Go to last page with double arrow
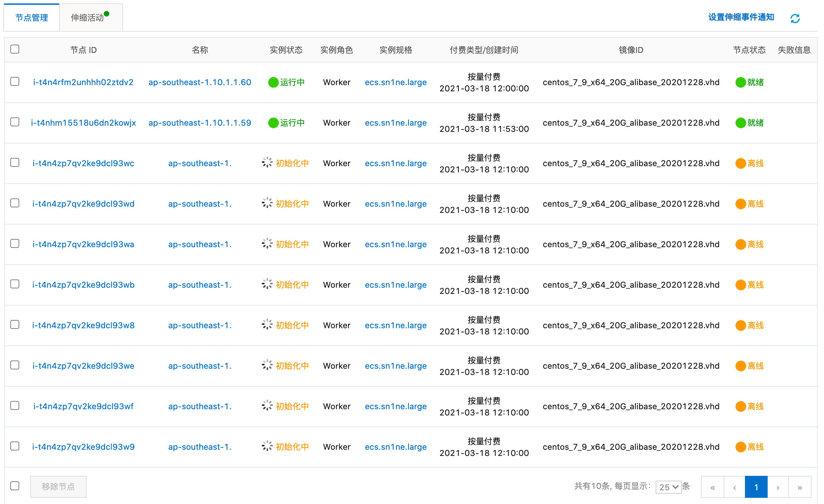Viewport: 824px width, 504px height. pos(800,487)
